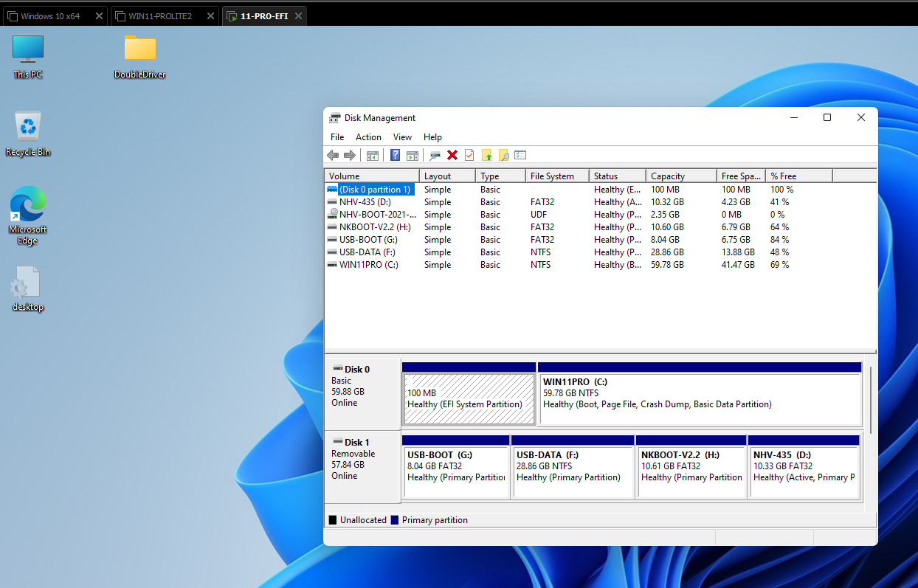The height and width of the screenshot is (588, 918).
Task: Select the 100 MB EFI System Partition block
Action: (x=469, y=399)
